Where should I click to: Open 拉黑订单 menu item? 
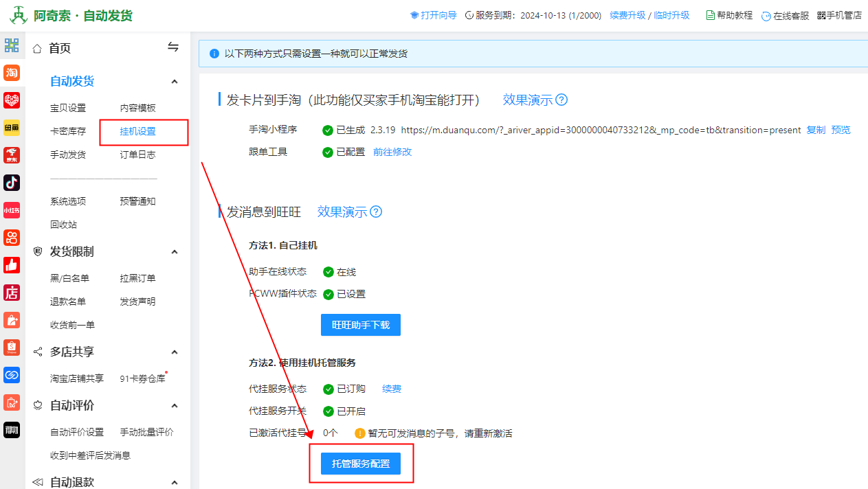(x=137, y=278)
